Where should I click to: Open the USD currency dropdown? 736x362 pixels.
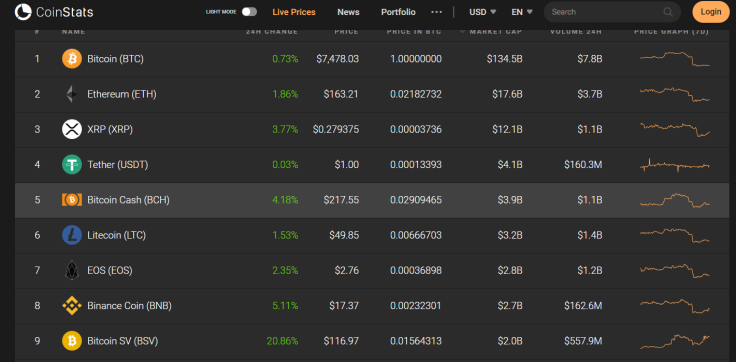(x=483, y=12)
